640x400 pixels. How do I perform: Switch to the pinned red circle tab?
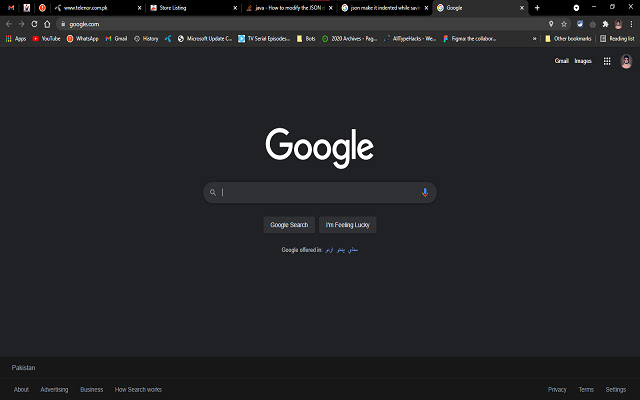pyautogui.click(x=42, y=8)
